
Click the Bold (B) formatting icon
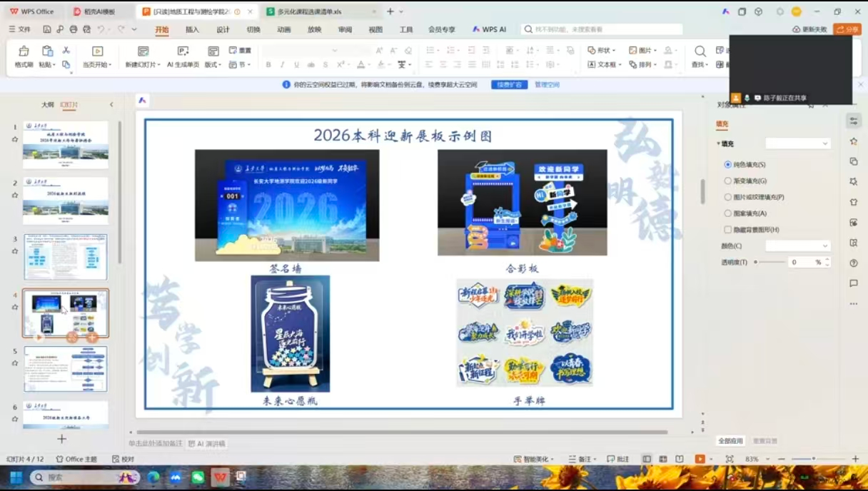[x=268, y=65]
